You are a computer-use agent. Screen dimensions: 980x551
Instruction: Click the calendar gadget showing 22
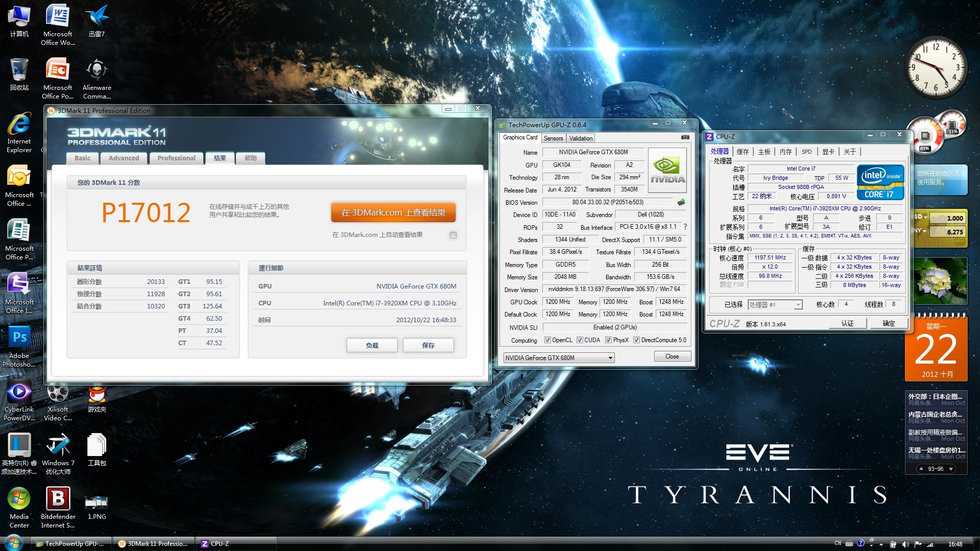coord(936,349)
